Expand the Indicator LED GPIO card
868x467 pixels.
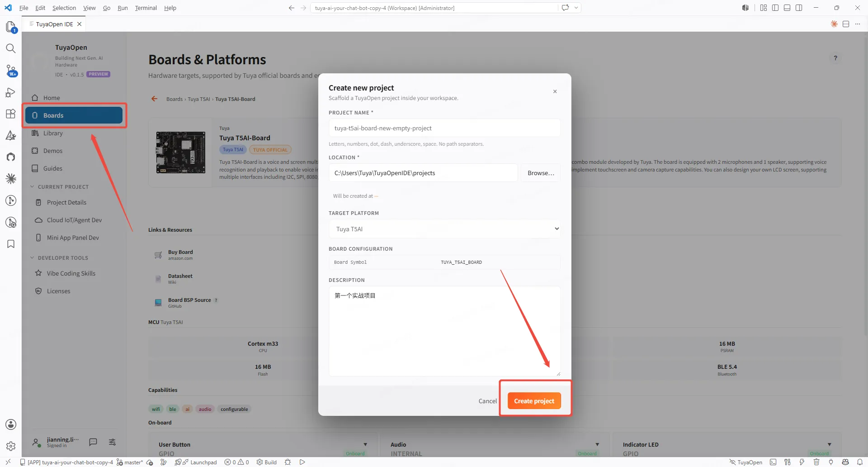[830, 444]
